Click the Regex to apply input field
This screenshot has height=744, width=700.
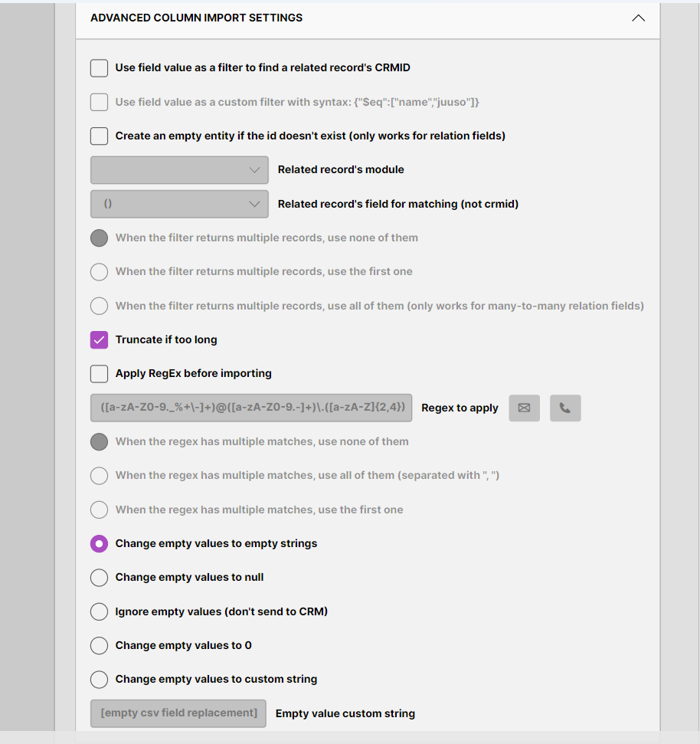coord(251,408)
